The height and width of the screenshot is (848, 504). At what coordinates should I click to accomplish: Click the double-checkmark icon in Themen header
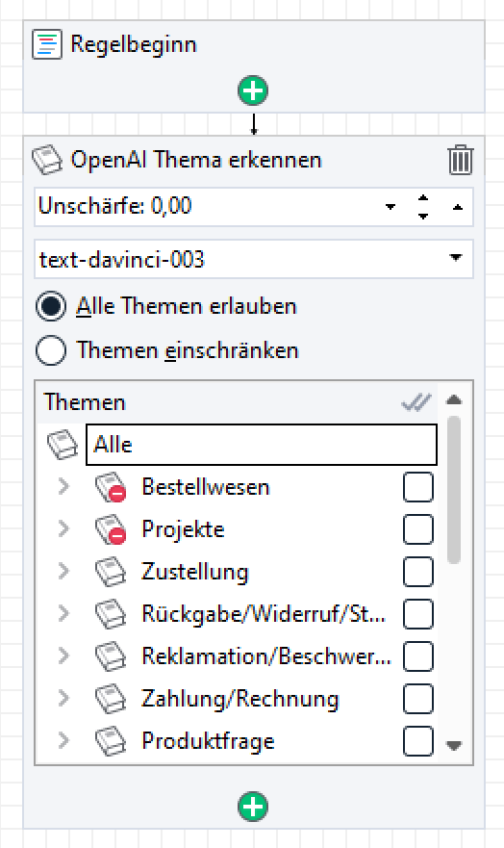[416, 402]
